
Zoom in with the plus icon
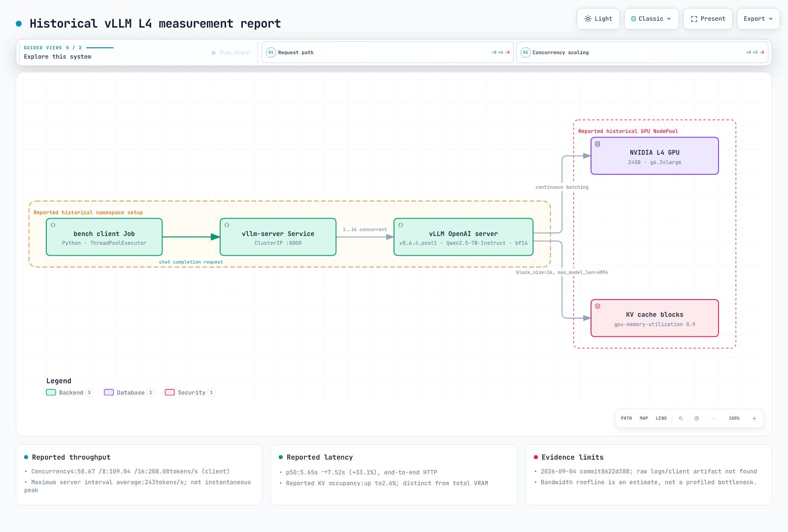coord(754,418)
